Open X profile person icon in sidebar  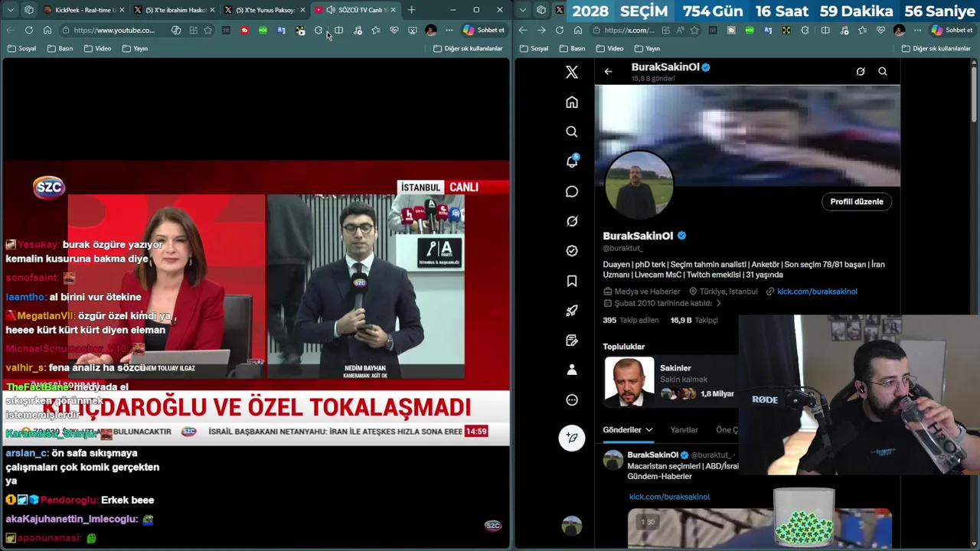click(x=571, y=370)
